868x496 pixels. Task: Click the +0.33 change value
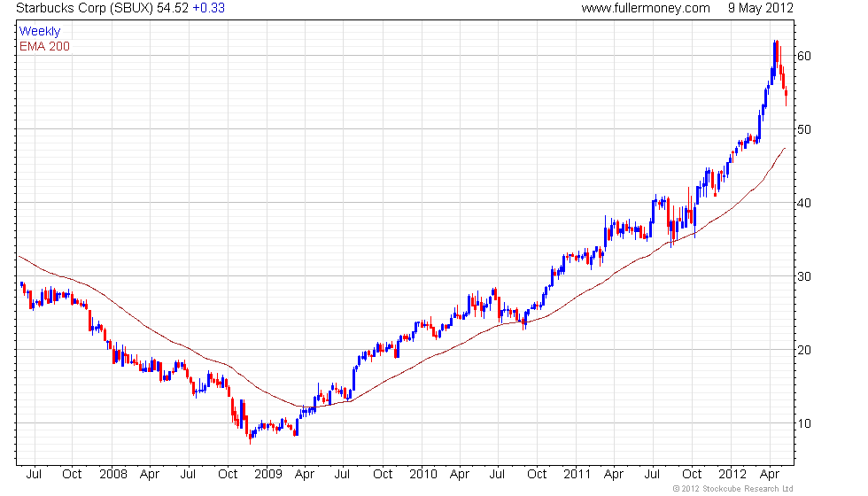(x=209, y=8)
